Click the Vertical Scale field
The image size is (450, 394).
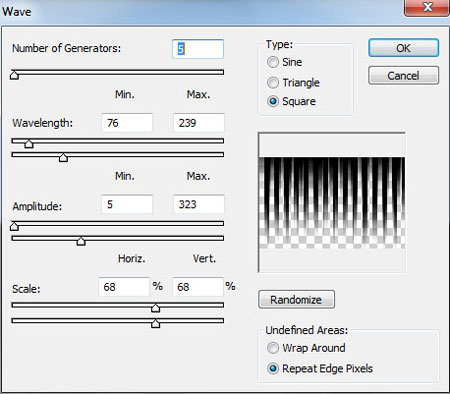click(198, 287)
